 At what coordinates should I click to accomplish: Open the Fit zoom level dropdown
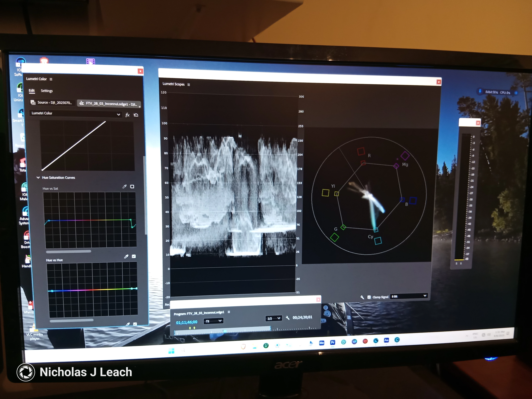coord(213,321)
